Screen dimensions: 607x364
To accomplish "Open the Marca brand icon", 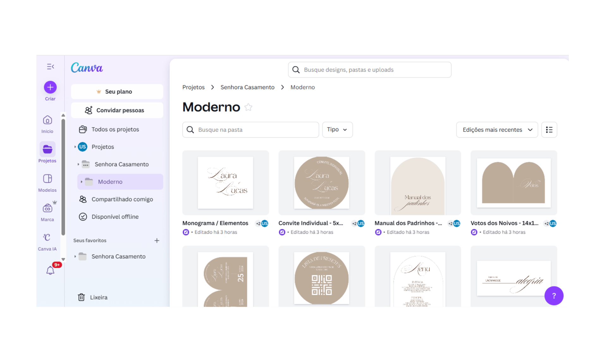I will pyautogui.click(x=47, y=208).
